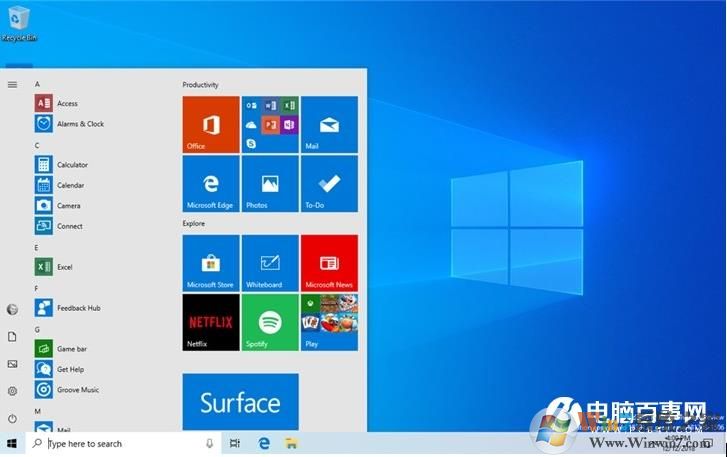Image resolution: width=727 pixels, height=457 pixels.
Task: Click the Windows Start button
Action: tap(12, 444)
